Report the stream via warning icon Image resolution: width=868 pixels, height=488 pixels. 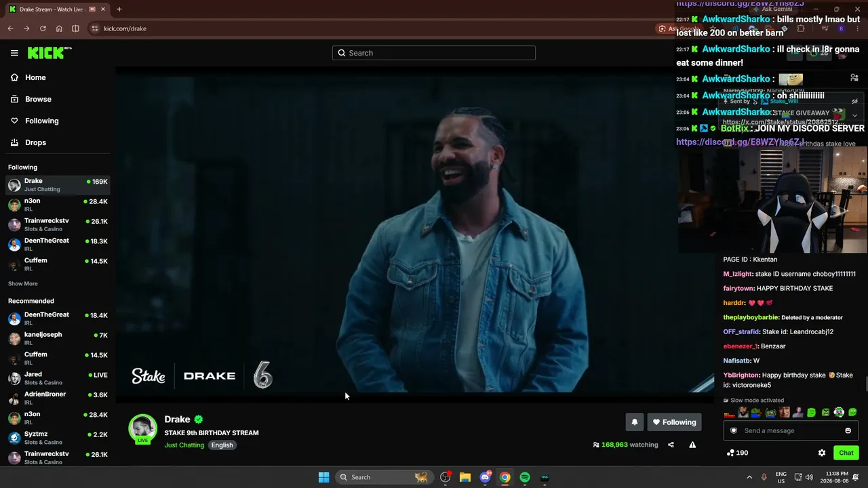692,445
